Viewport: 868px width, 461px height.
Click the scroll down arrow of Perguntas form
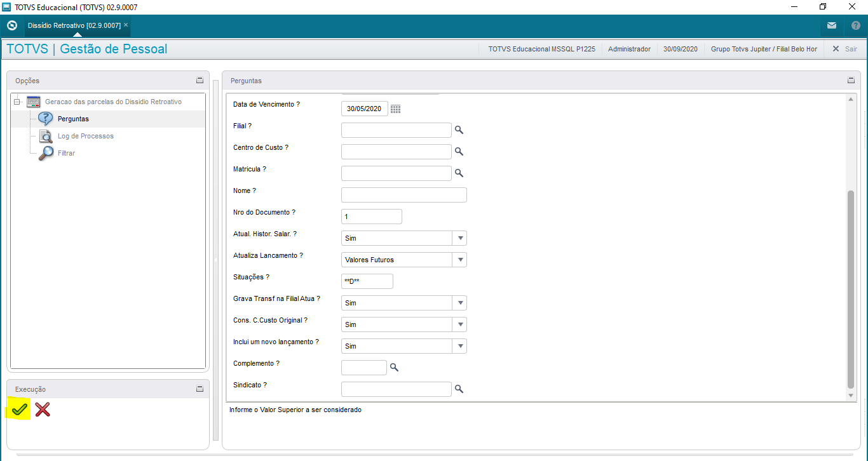[851, 396]
